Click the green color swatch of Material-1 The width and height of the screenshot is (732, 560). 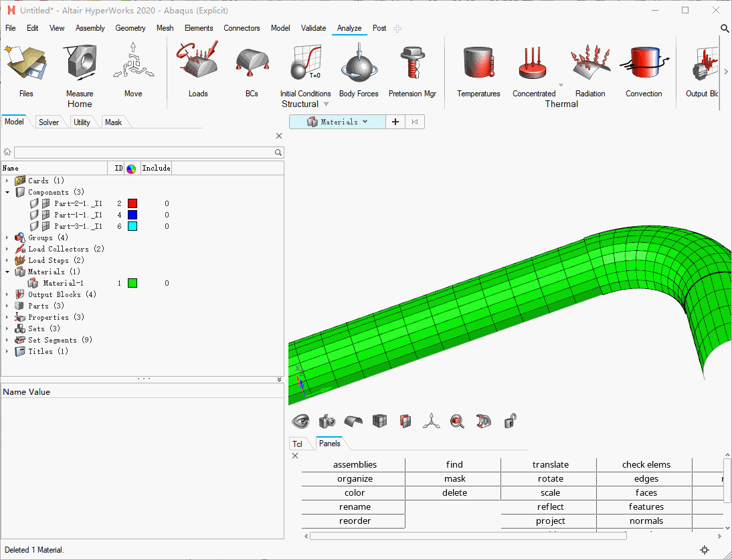[132, 283]
